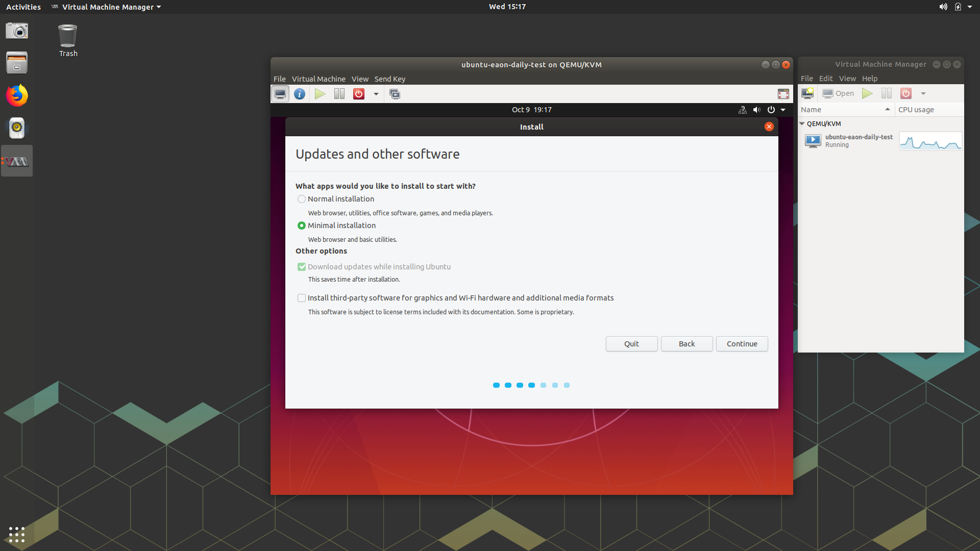Open the Activities overview
This screenshot has height=551, width=980.
[23, 7]
